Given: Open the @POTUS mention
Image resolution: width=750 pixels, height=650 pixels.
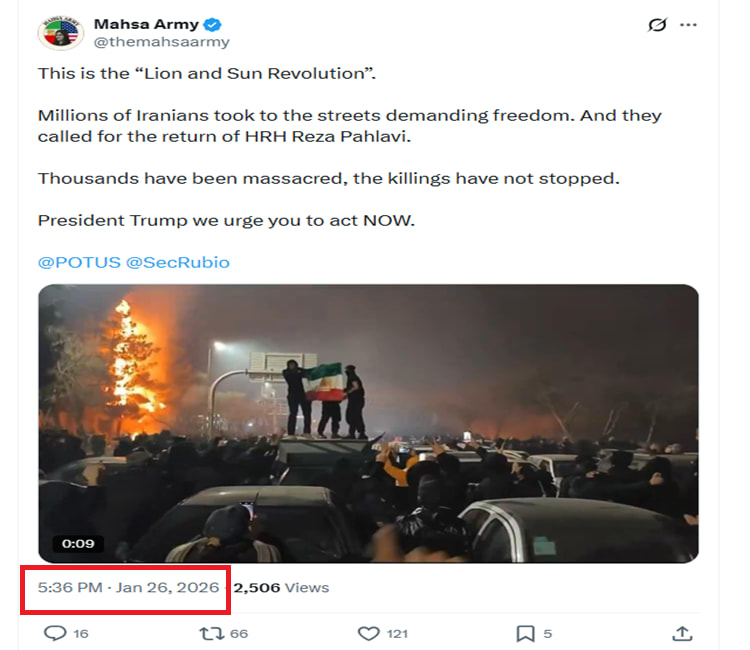Looking at the screenshot, I should pyautogui.click(x=78, y=262).
